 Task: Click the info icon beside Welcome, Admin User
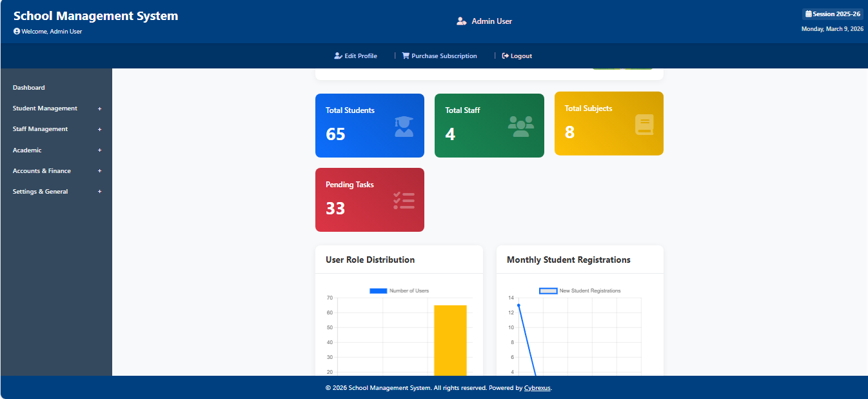tap(15, 31)
